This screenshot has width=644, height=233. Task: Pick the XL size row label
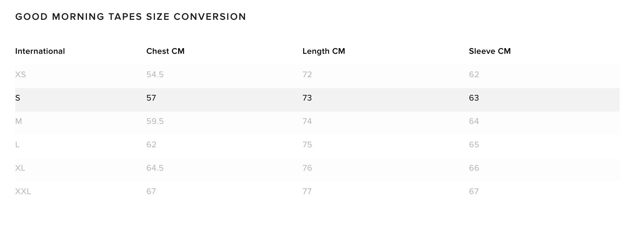[x=20, y=168]
